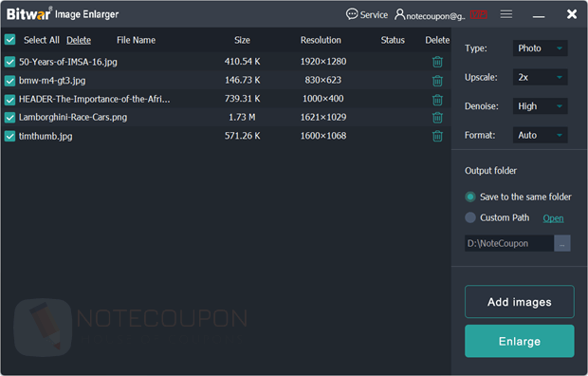
Task: Click the Bitwar logo
Action: [x=28, y=14]
